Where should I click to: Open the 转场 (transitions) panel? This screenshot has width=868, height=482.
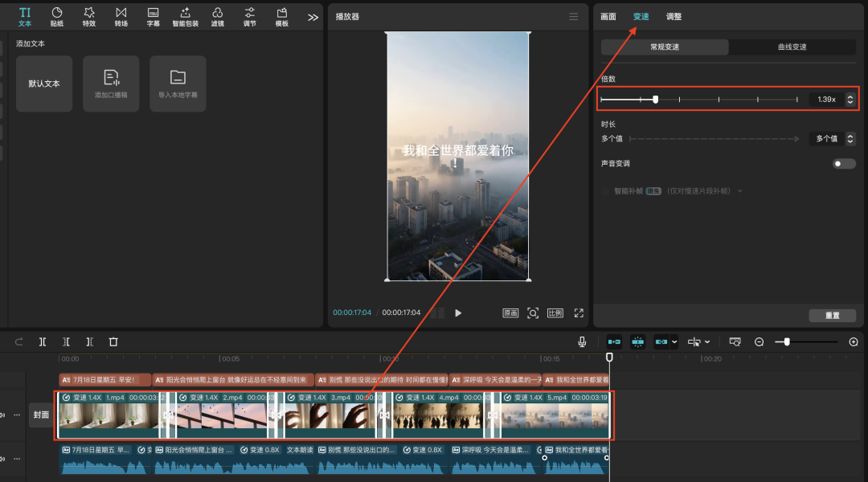pos(121,16)
